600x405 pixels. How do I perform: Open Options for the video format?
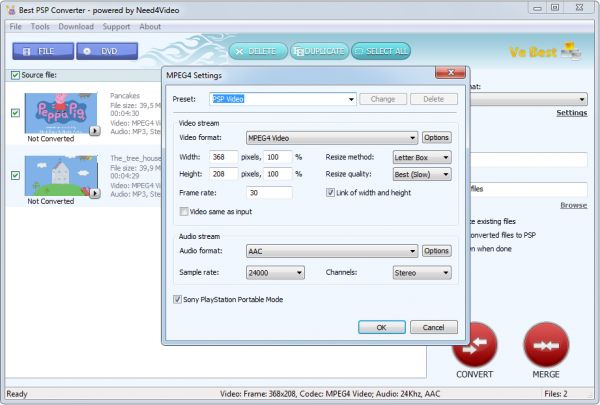coord(436,137)
